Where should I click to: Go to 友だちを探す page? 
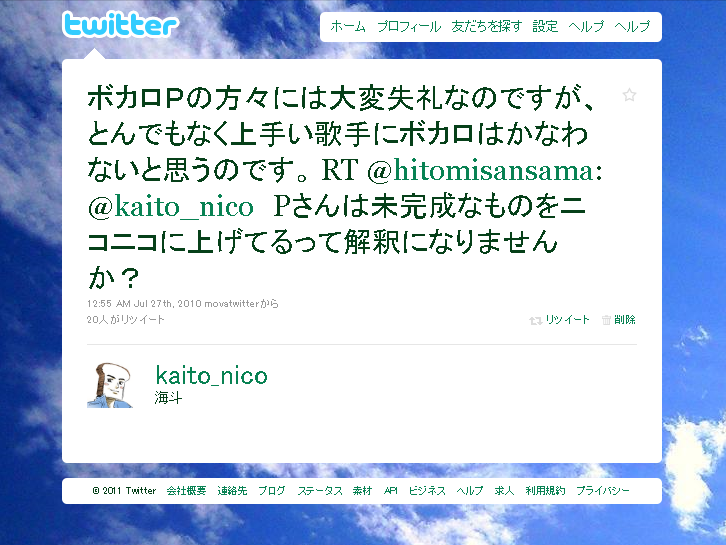[x=487, y=26]
